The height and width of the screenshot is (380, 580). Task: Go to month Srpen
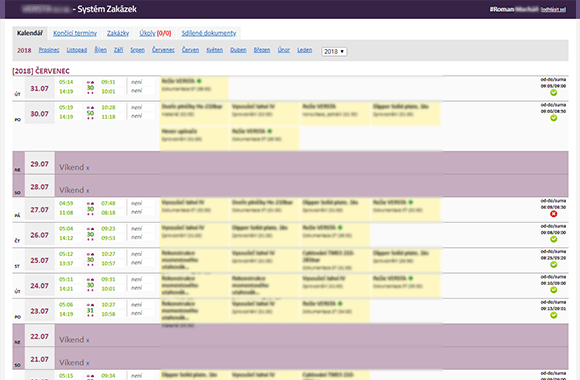coord(137,50)
